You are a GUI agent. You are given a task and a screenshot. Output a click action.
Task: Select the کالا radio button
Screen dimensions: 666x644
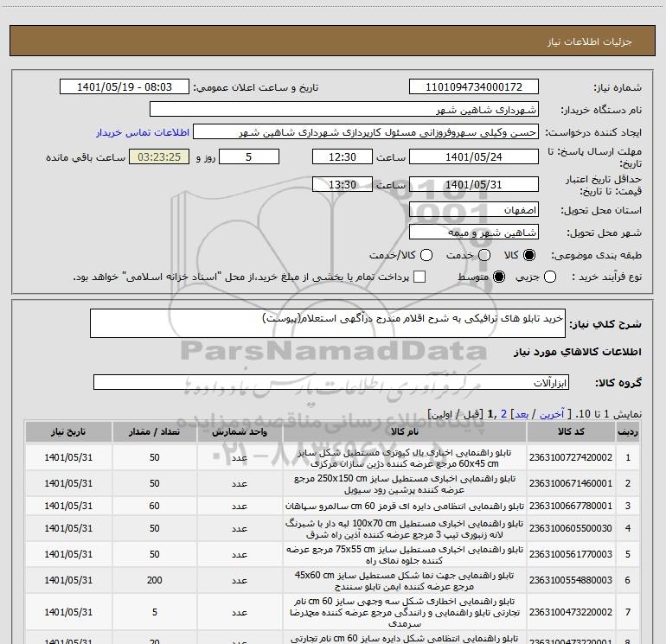point(529,255)
